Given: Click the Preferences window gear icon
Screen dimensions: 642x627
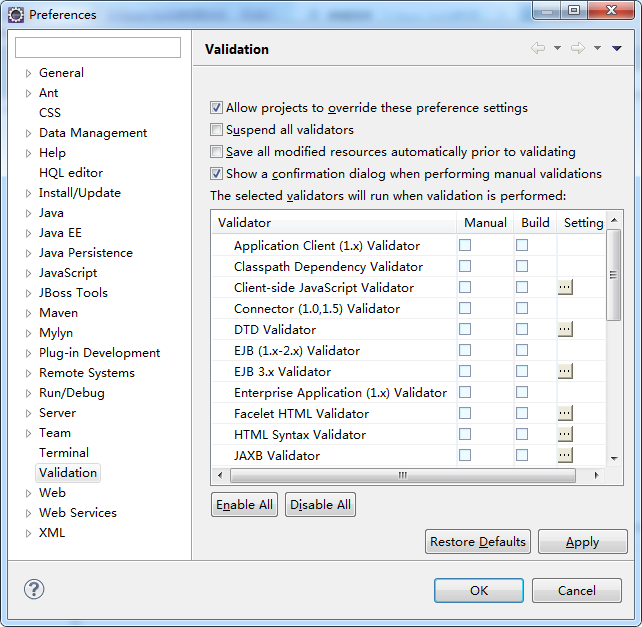Looking at the screenshot, I should click(x=16, y=15).
